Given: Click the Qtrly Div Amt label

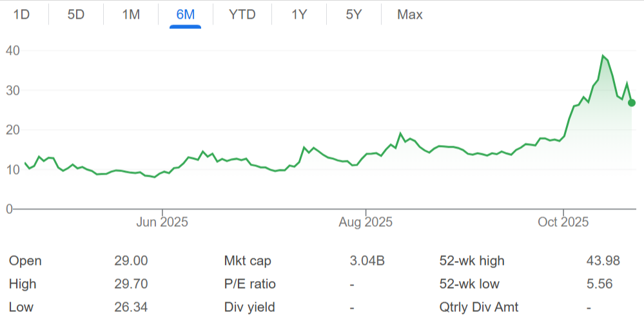Looking at the screenshot, I should [x=479, y=307].
